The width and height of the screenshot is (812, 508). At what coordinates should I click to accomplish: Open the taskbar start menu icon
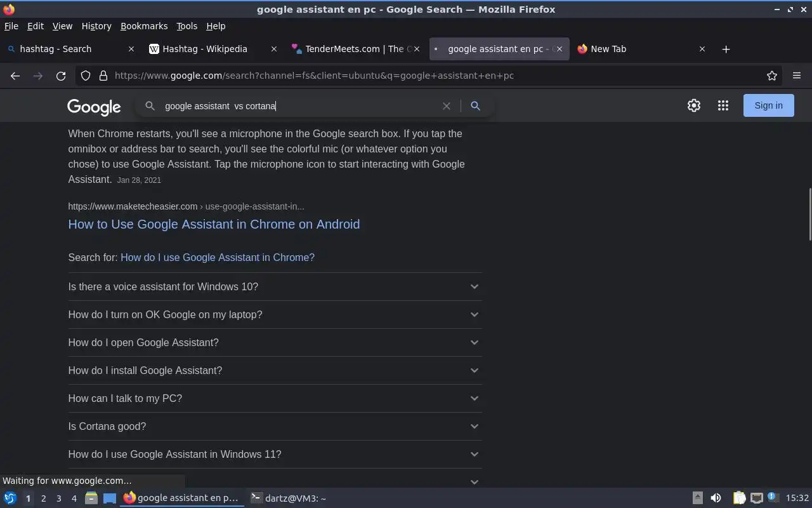pos(10,498)
